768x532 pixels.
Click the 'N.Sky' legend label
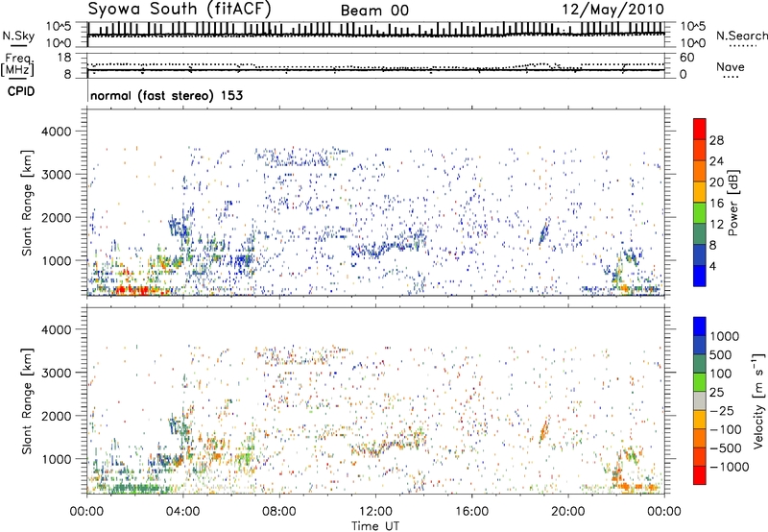point(18,36)
